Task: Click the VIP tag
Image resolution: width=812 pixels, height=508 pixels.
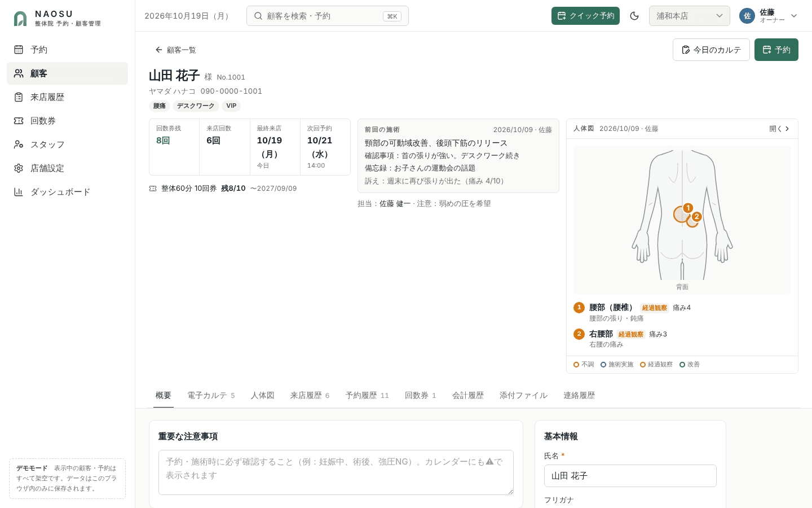Action: pos(231,106)
